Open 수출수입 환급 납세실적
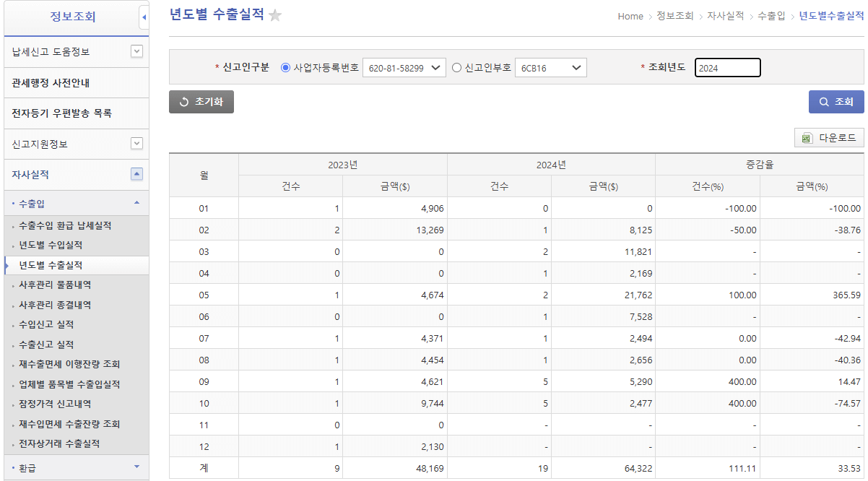The width and height of the screenshot is (868, 481). pos(65,225)
